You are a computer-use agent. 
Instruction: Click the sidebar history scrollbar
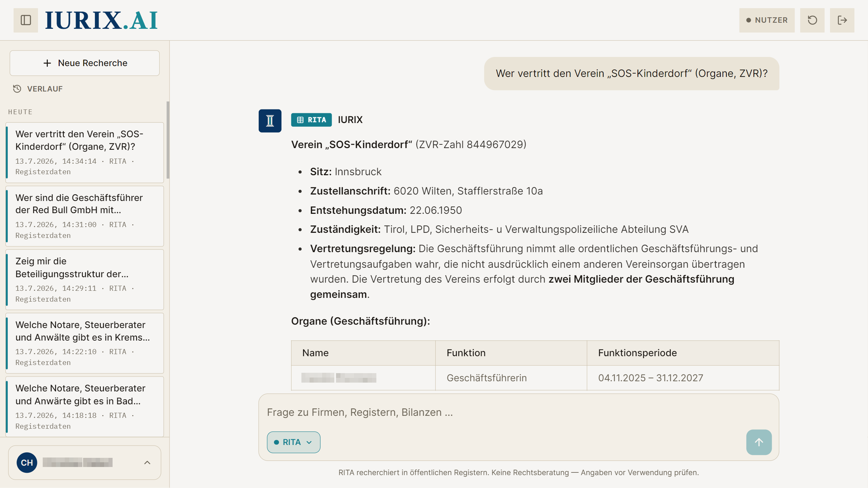coord(168,140)
